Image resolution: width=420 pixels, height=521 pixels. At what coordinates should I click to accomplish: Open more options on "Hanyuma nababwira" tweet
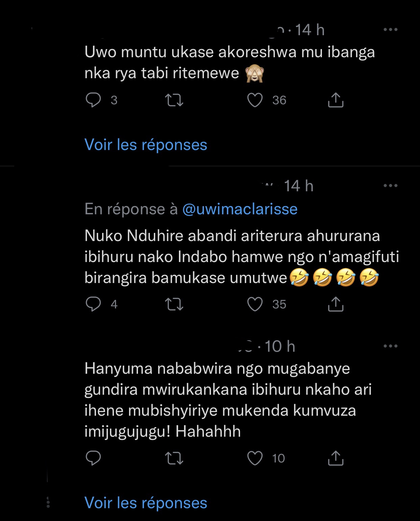coord(391,346)
